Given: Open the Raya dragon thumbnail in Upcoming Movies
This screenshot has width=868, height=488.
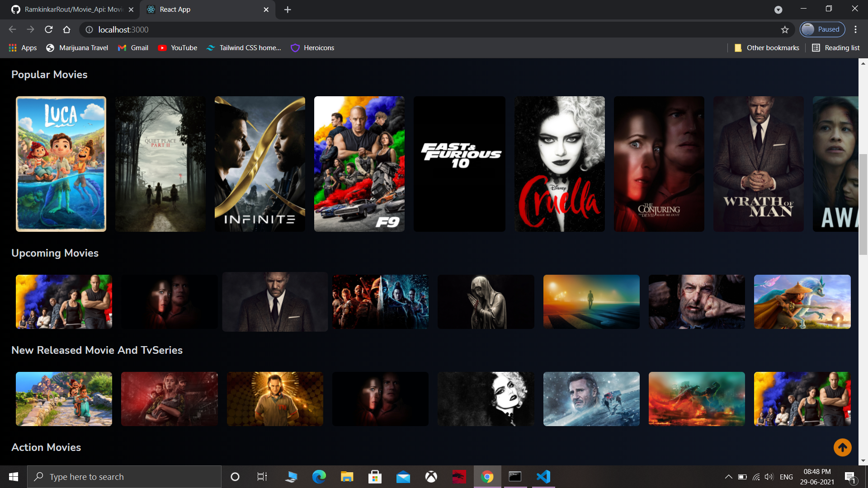Looking at the screenshot, I should 802,302.
